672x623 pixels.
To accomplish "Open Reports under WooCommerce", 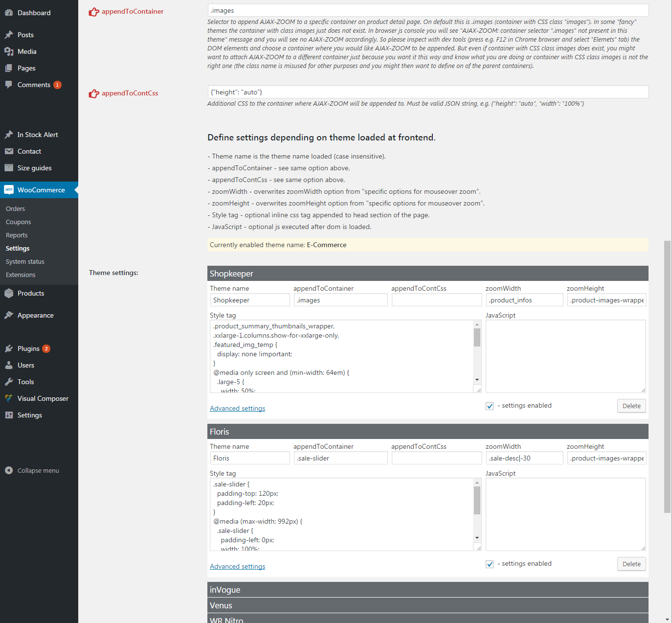I will pyautogui.click(x=17, y=235).
